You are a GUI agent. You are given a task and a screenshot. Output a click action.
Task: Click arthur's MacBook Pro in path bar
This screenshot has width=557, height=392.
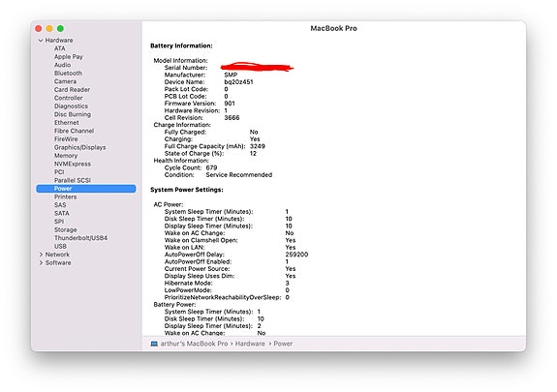194,344
